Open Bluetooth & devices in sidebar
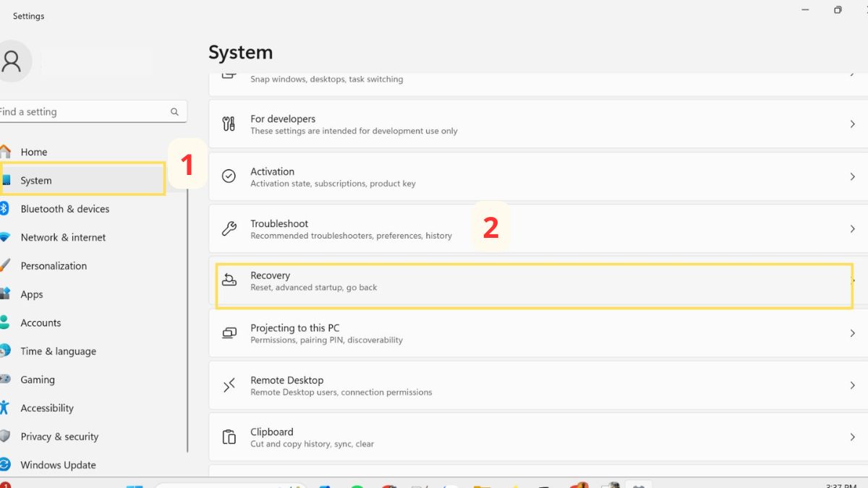Image resolution: width=868 pixels, height=488 pixels. (64, 209)
